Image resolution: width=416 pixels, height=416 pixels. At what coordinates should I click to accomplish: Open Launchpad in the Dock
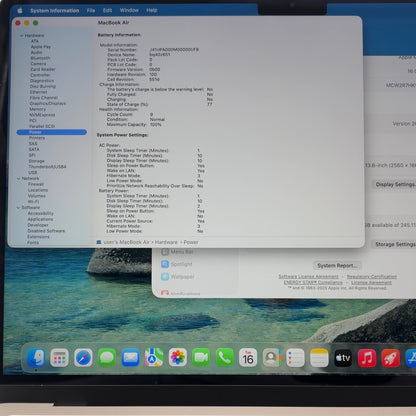(x=59, y=358)
